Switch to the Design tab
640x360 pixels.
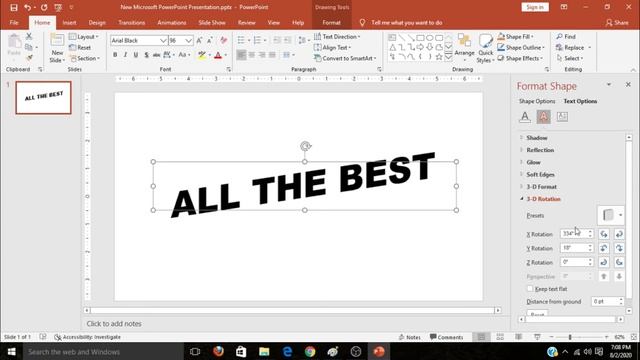[97, 22]
